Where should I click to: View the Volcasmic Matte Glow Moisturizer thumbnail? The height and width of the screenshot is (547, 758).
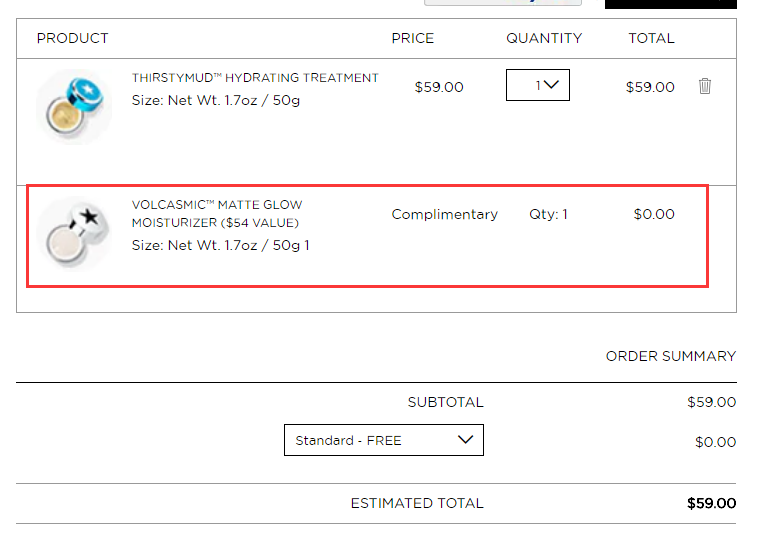[73, 233]
